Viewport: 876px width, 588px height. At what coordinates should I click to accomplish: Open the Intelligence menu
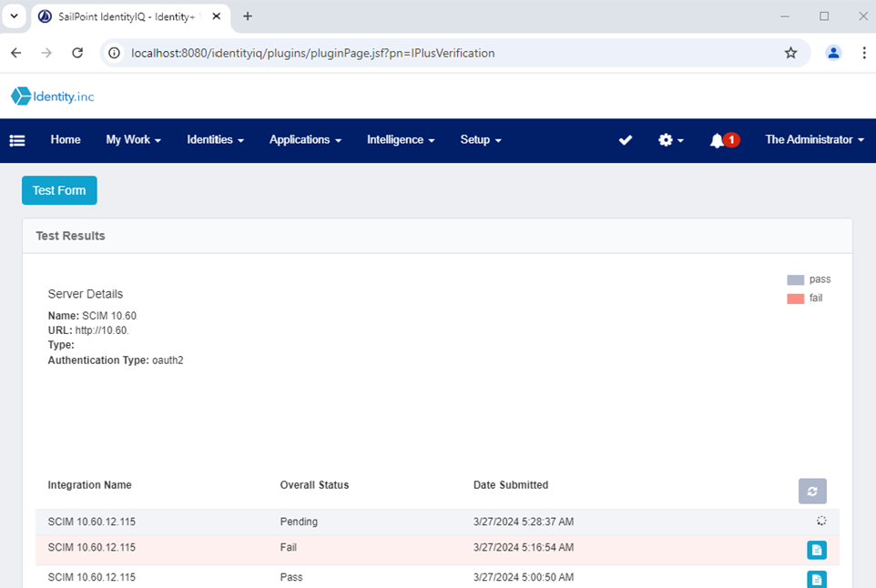click(x=401, y=140)
